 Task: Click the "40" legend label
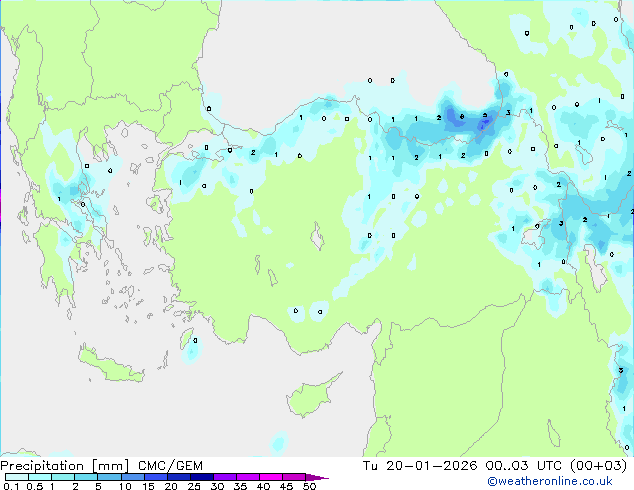click(263, 486)
